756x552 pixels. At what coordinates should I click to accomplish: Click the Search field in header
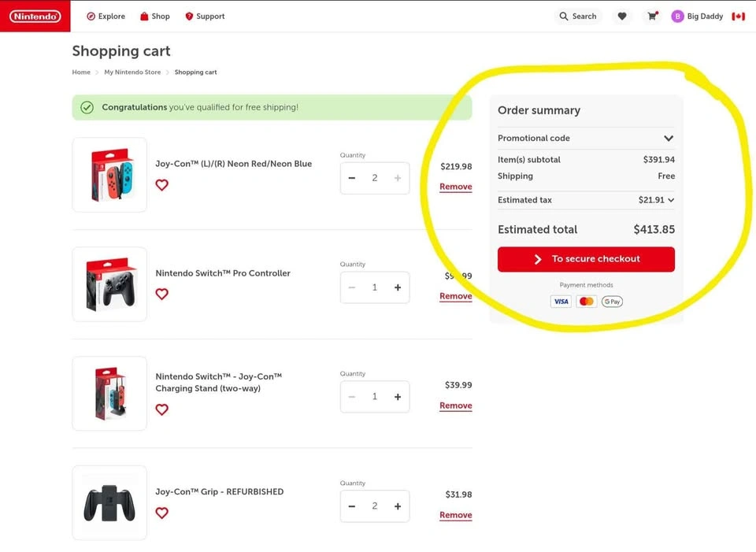click(x=578, y=17)
